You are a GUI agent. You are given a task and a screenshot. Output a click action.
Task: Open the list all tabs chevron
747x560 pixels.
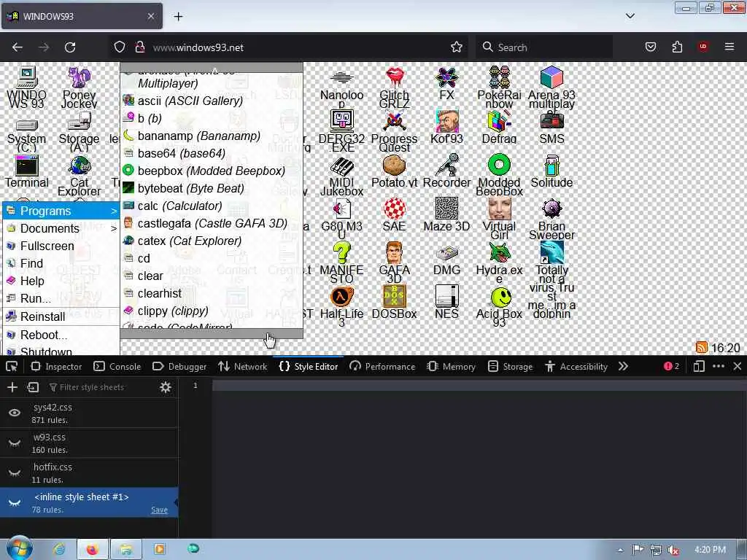click(630, 16)
